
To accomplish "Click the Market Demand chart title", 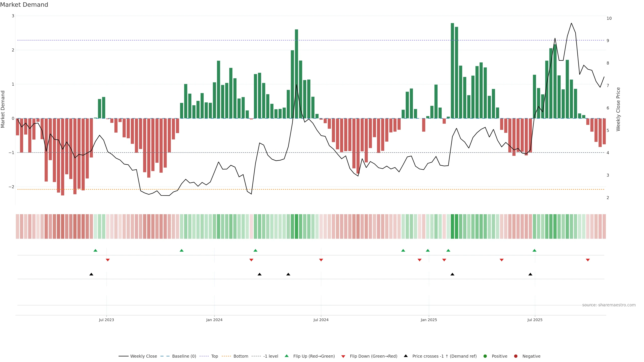I will pyautogui.click(x=24, y=5).
